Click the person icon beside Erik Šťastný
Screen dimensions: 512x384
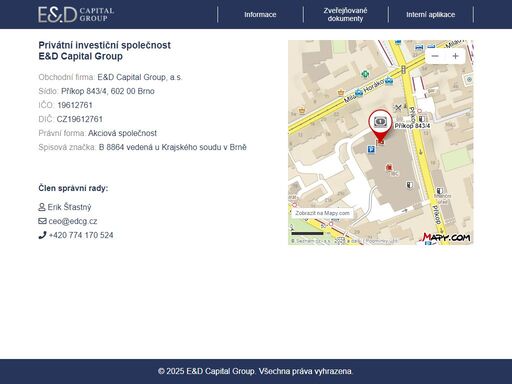pyautogui.click(x=42, y=207)
